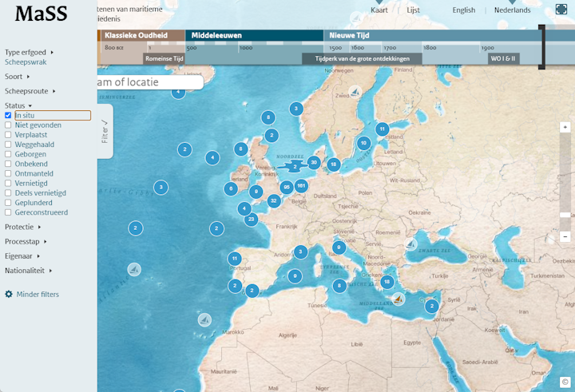
Task: Open the cluster marker labeled 95
Action: (287, 187)
